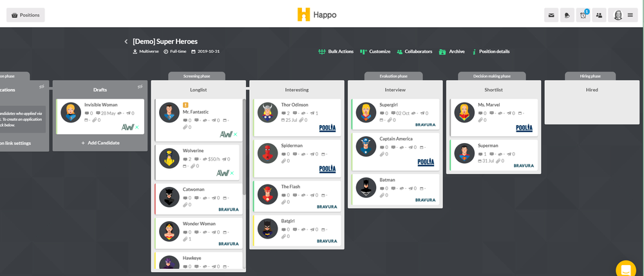
Task: Click Wonder Woman's attachment paperclip icon
Action: click(185, 239)
